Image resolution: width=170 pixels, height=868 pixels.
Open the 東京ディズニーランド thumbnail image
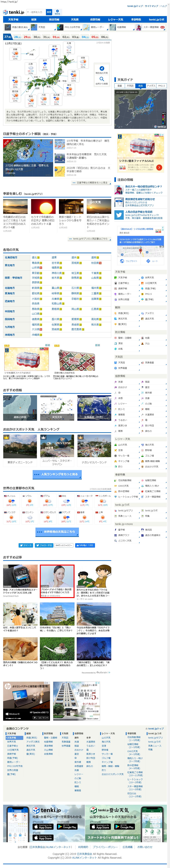[20, 445]
